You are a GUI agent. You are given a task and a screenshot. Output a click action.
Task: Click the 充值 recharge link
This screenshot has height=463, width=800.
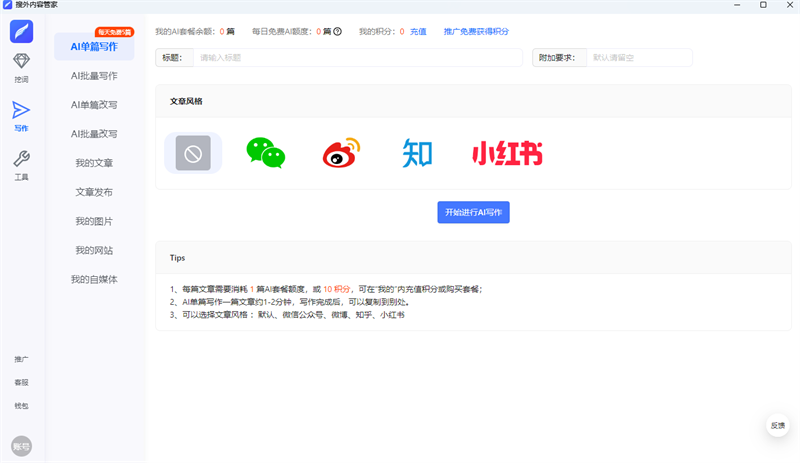coord(418,31)
